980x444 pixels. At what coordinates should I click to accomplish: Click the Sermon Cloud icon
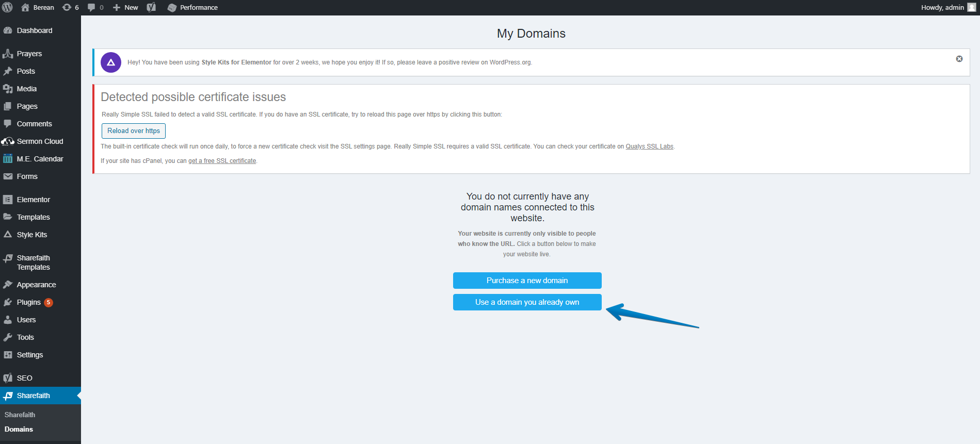coord(8,141)
